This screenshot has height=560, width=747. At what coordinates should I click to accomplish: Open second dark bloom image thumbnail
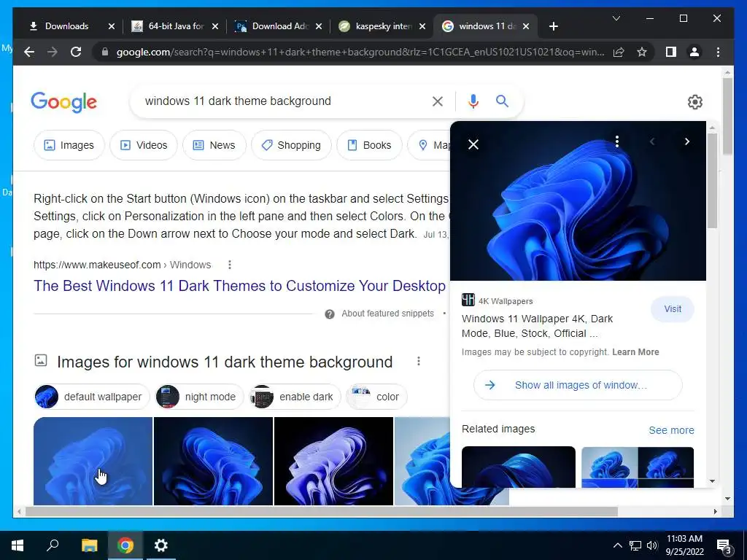pos(214,461)
